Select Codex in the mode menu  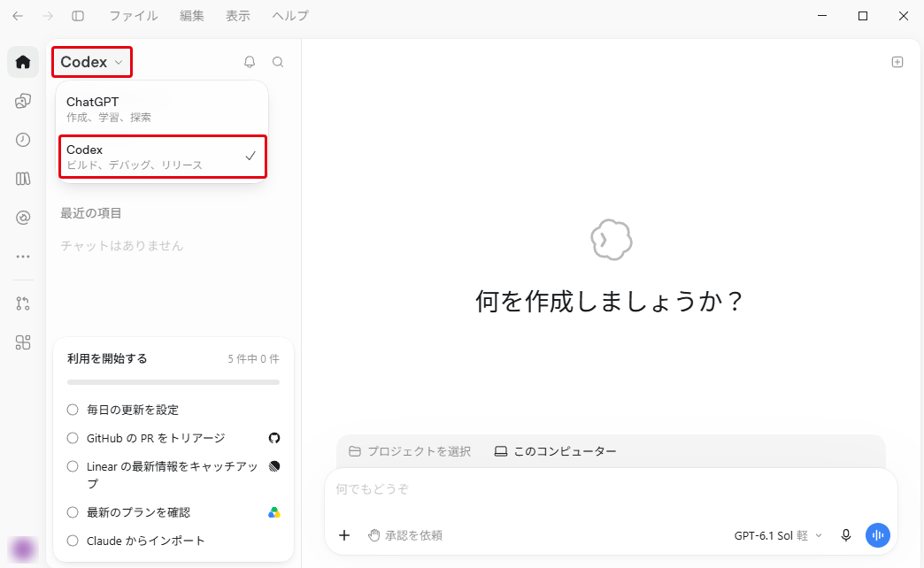(163, 157)
